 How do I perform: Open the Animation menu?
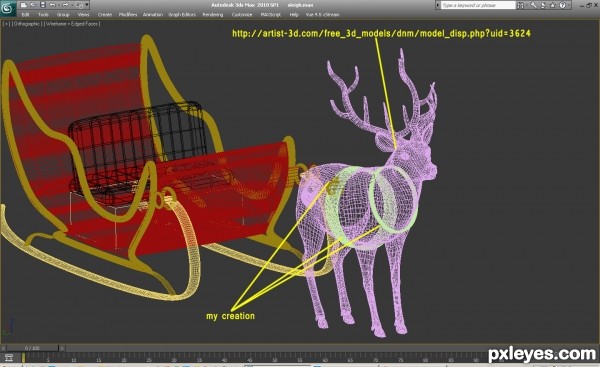tap(153, 15)
